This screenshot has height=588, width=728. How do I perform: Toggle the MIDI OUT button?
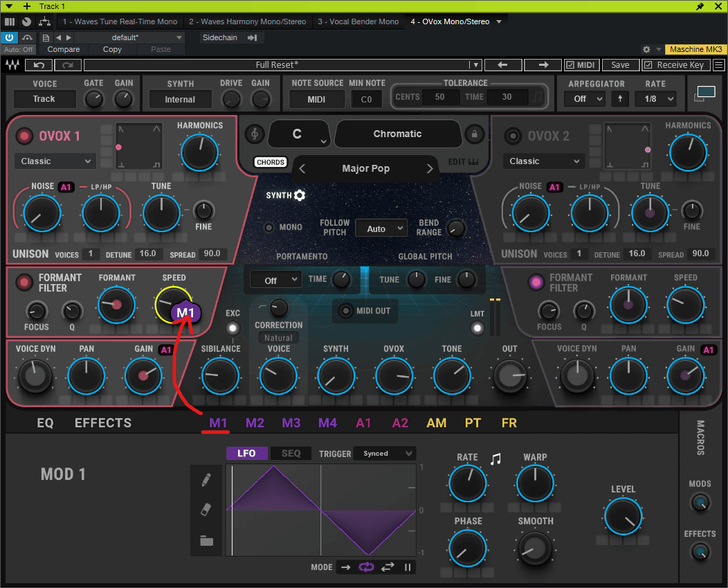coord(346,311)
